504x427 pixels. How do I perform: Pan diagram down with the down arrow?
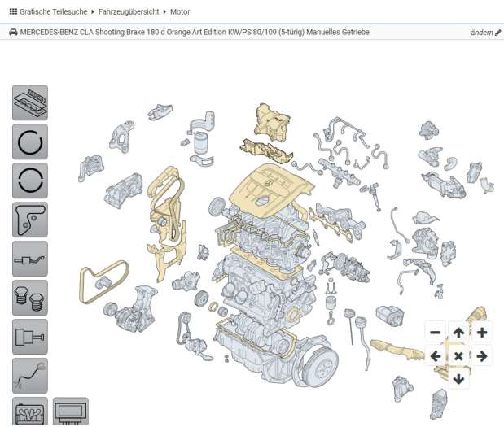click(458, 379)
